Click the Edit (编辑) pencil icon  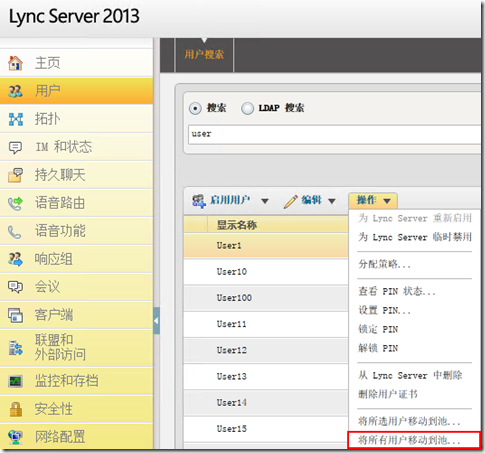(x=291, y=202)
